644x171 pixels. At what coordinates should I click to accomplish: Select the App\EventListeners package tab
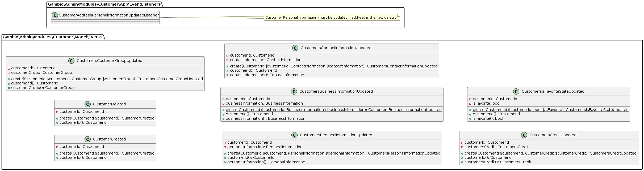point(104,4)
